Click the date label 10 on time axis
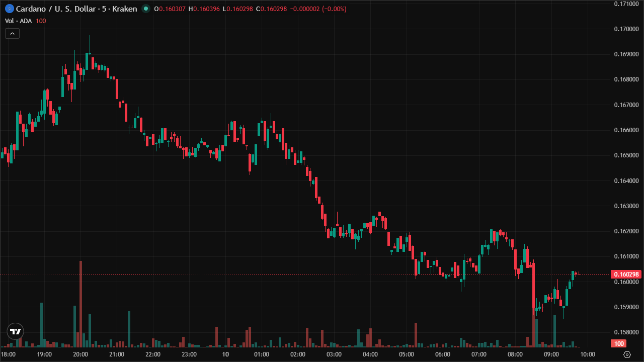 click(x=225, y=354)
